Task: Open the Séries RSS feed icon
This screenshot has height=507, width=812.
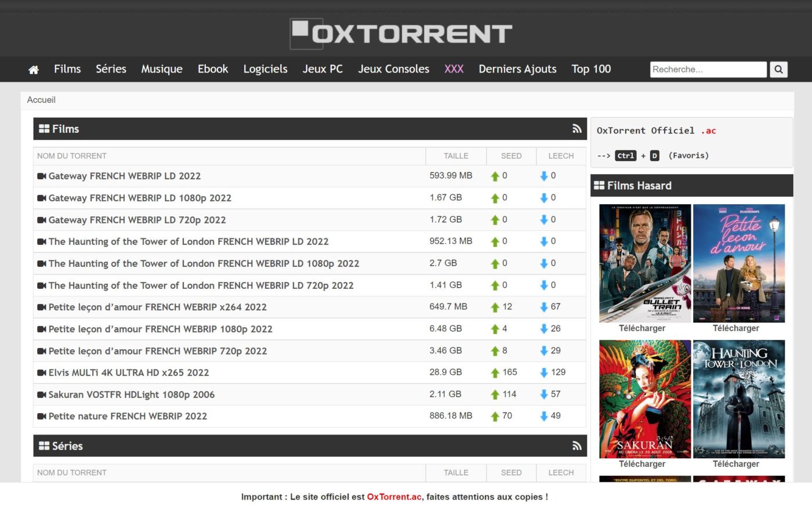Action: [577, 446]
